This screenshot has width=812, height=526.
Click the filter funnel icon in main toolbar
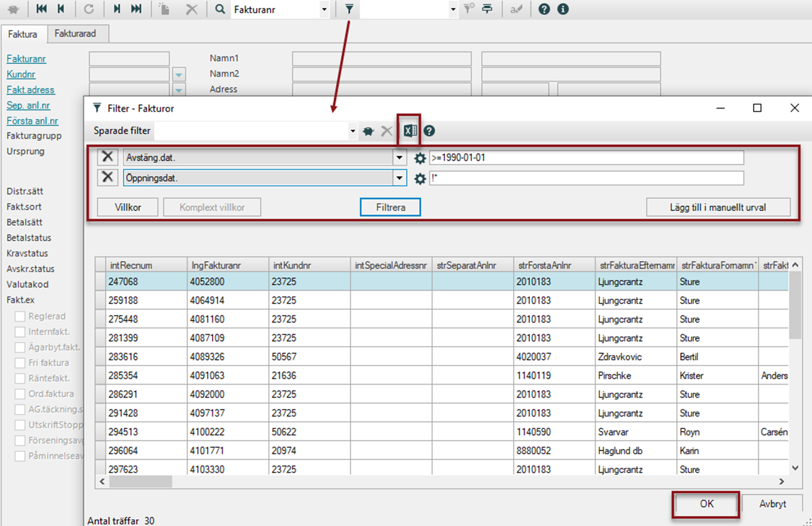349,9
